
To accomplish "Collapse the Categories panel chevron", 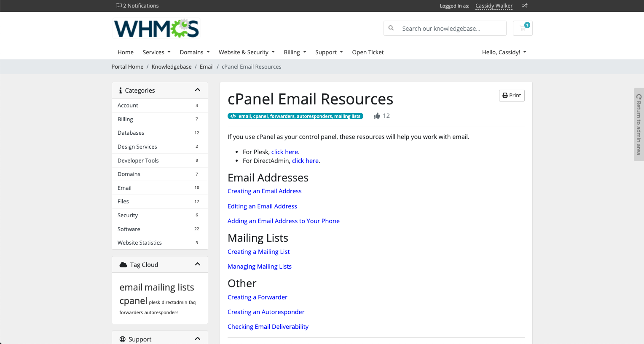I will pyautogui.click(x=198, y=90).
